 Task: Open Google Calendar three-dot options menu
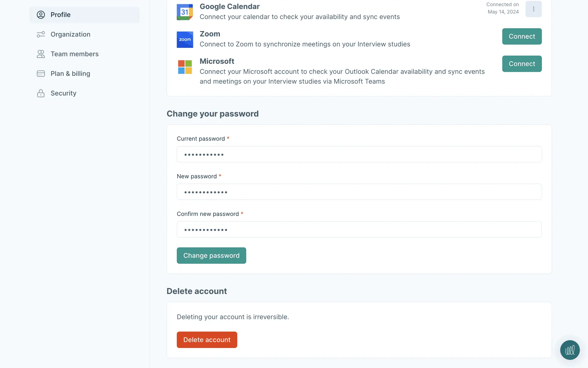coord(533,9)
